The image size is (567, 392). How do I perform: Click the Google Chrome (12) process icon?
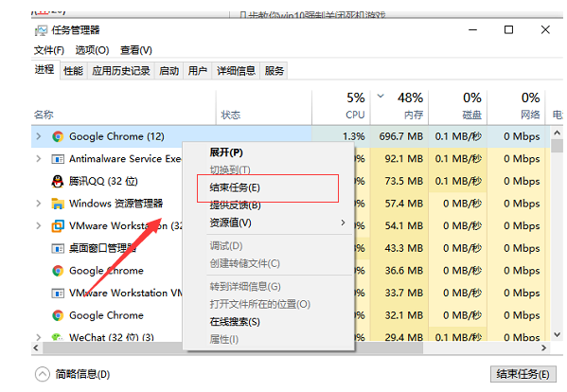(58, 136)
